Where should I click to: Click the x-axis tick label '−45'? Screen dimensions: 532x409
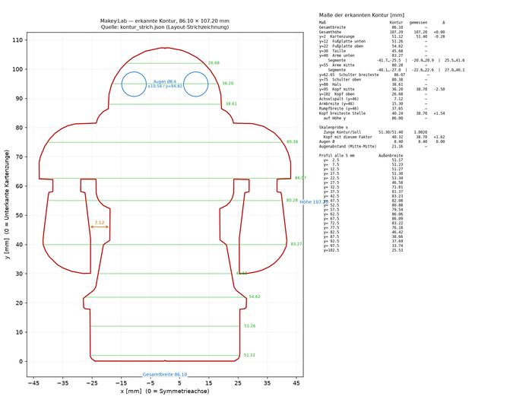click(x=33, y=383)
